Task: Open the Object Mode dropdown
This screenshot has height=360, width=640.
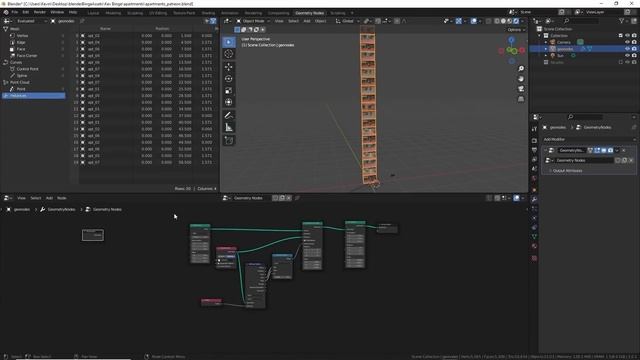Action: click(x=253, y=21)
